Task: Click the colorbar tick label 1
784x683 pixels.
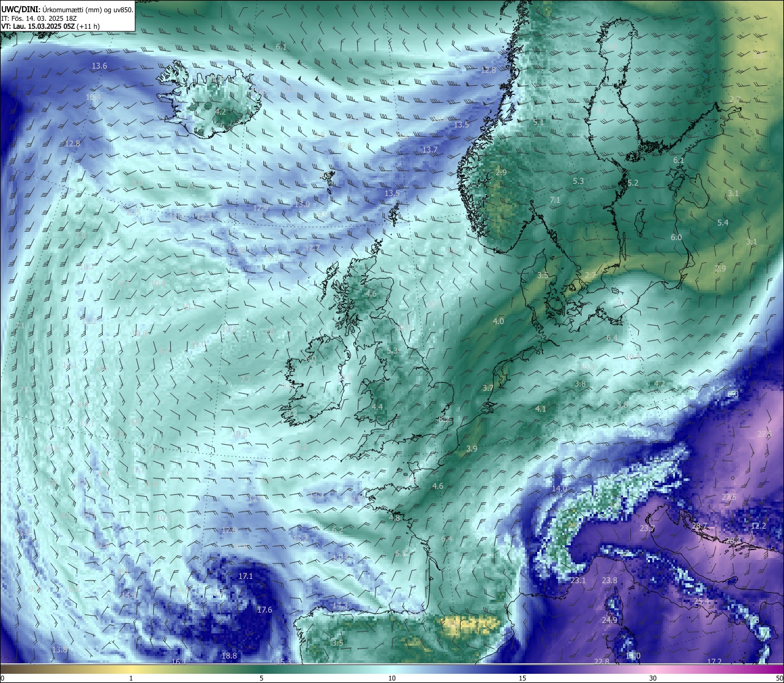Action: click(x=131, y=678)
